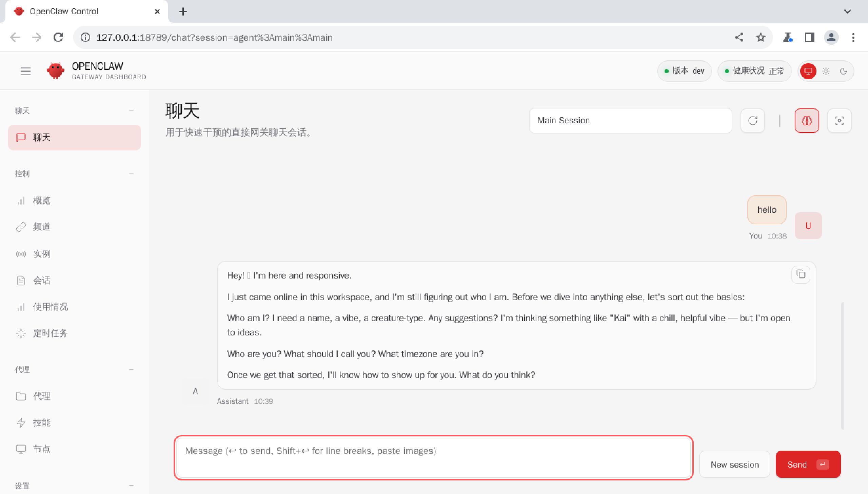Close the OpenClaw Control tab

tap(157, 12)
